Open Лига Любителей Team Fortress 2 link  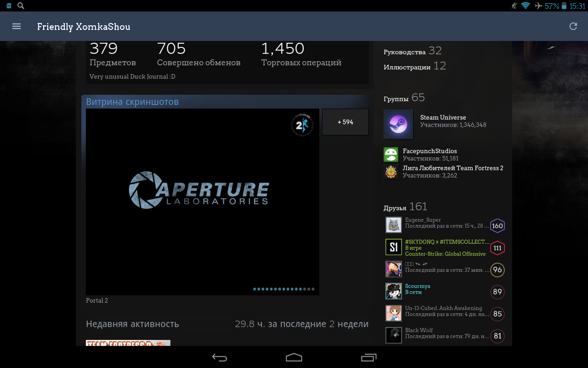click(x=453, y=168)
